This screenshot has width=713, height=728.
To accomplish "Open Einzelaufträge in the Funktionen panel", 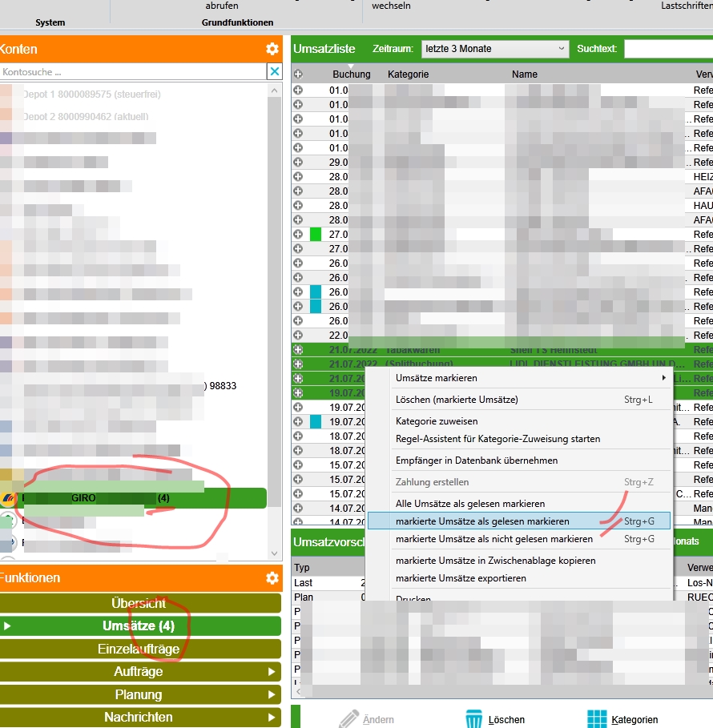I will (140, 649).
